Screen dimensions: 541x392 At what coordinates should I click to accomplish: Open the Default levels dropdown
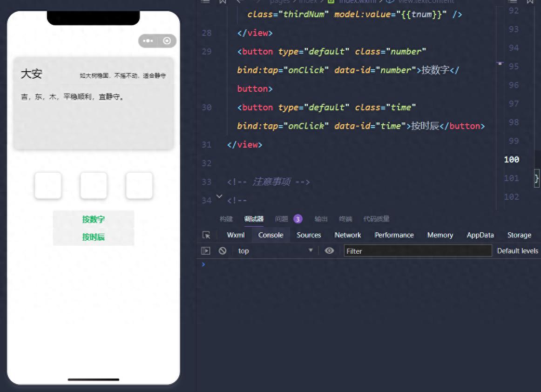[517, 251]
